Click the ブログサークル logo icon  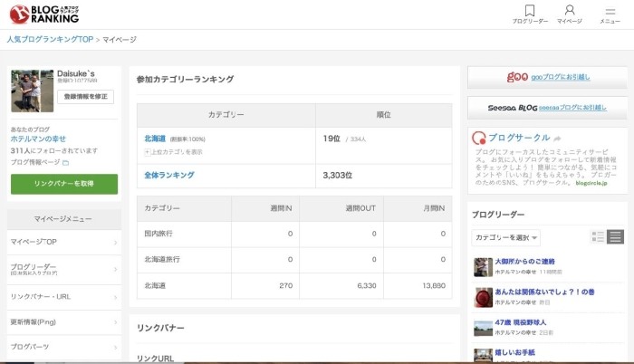point(479,138)
